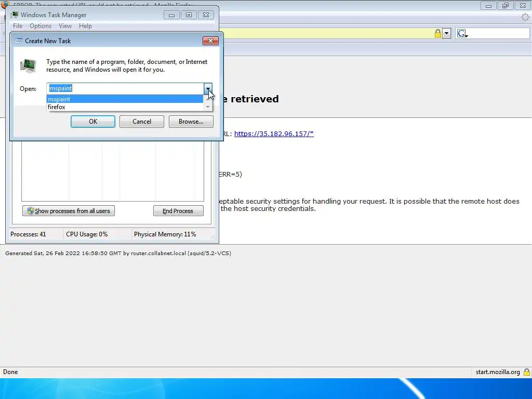Open the search engine selector icon
The image size is (532, 399).
tap(462, 33)
